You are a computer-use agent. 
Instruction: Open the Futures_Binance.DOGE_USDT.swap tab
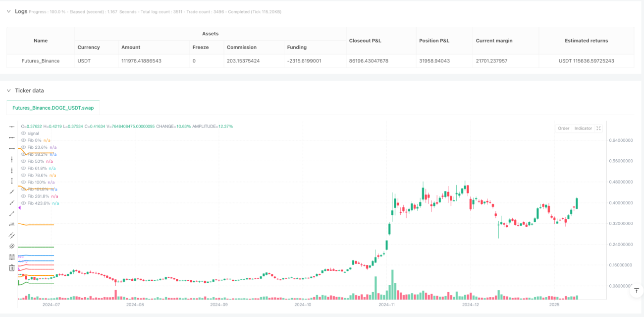coord(53,107)
